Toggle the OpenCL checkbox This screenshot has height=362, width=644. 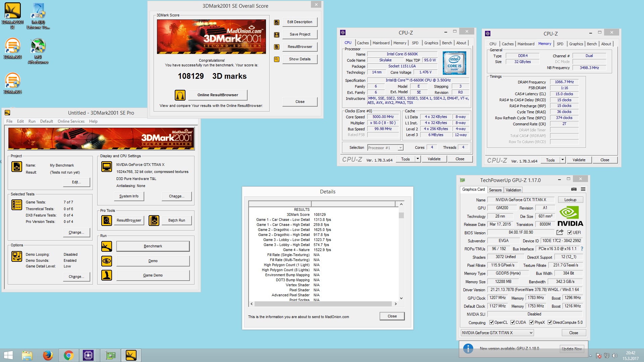coord(491,322)
